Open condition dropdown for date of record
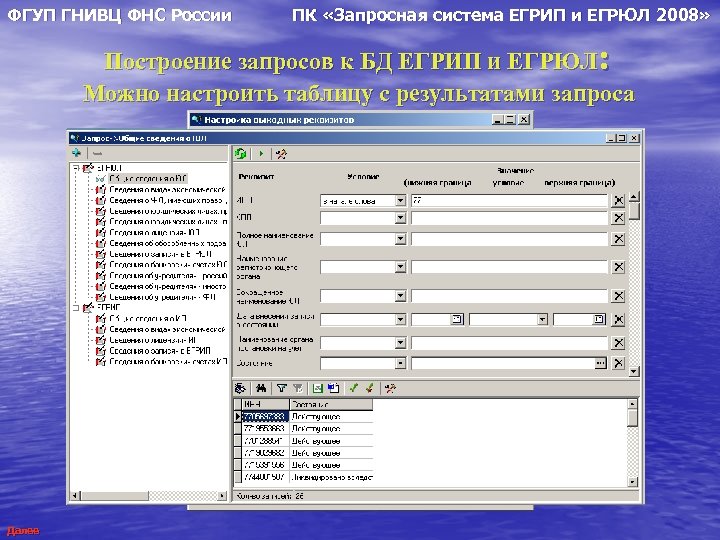Viewport: 720px width, 540px height. pyautogui.click(x=400, y=319)
